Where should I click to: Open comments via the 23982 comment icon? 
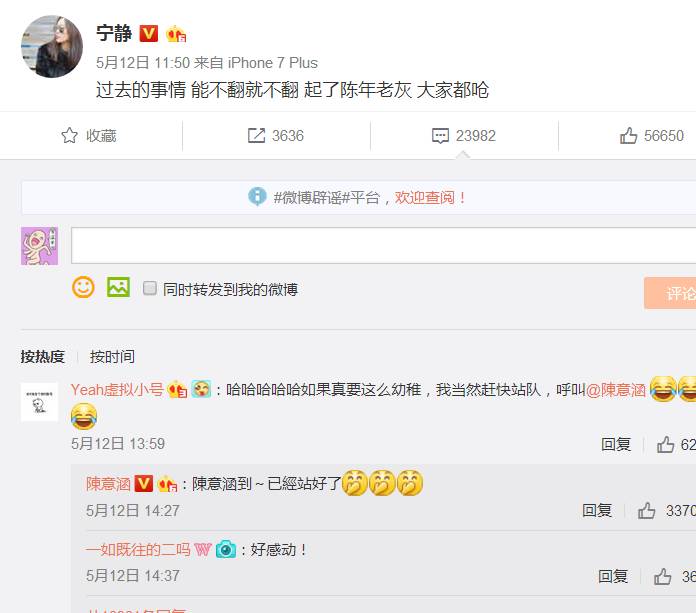[x=440, y=136]
